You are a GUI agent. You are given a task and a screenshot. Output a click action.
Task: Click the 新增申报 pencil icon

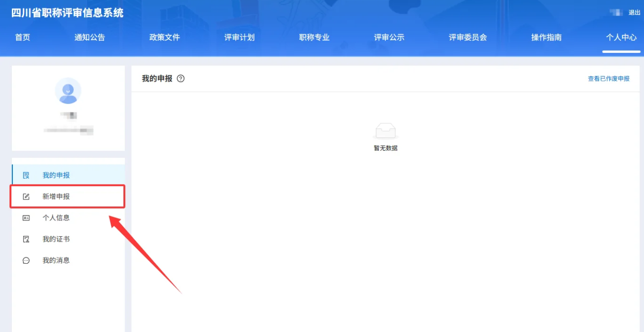(26, 196)
